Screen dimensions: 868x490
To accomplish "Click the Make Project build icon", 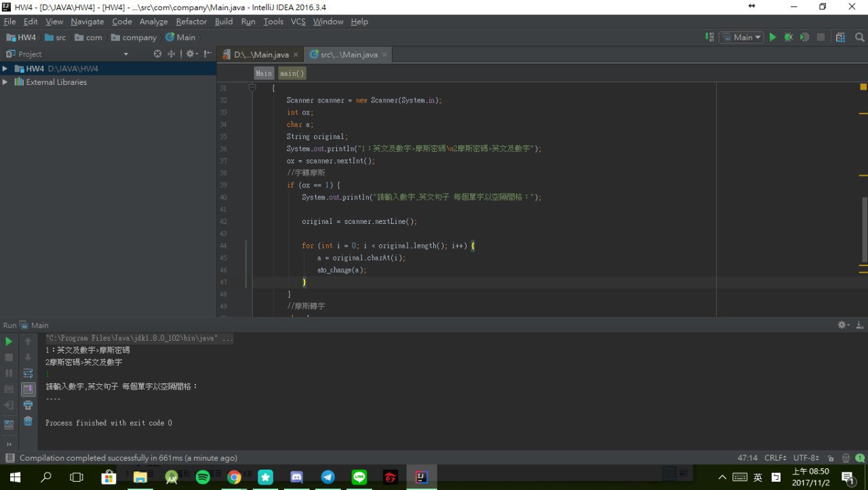I will pos(709,37).
